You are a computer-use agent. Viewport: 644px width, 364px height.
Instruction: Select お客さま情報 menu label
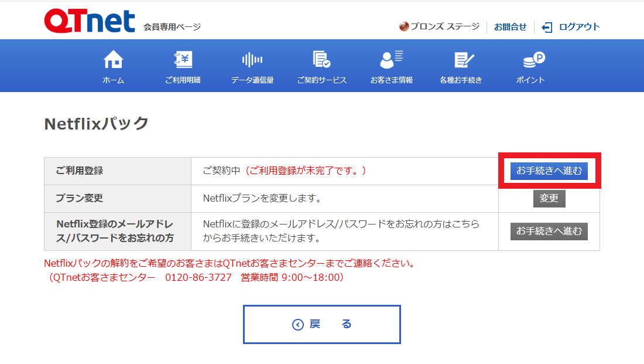392,80
